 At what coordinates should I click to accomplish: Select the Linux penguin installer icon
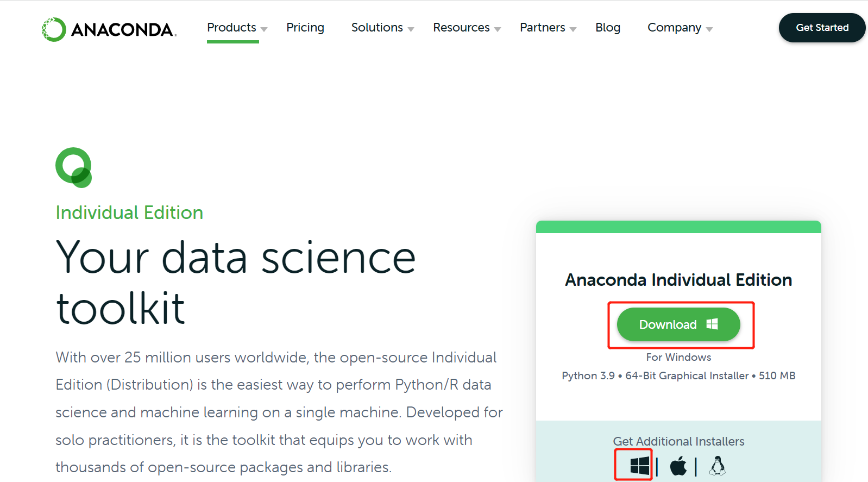click(718, 466)
